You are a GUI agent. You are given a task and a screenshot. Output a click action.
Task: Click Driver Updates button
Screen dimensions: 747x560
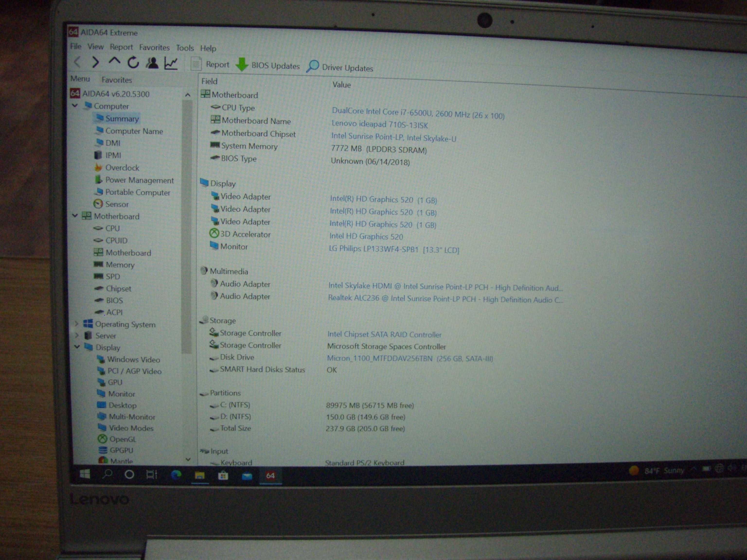[340, 67]
